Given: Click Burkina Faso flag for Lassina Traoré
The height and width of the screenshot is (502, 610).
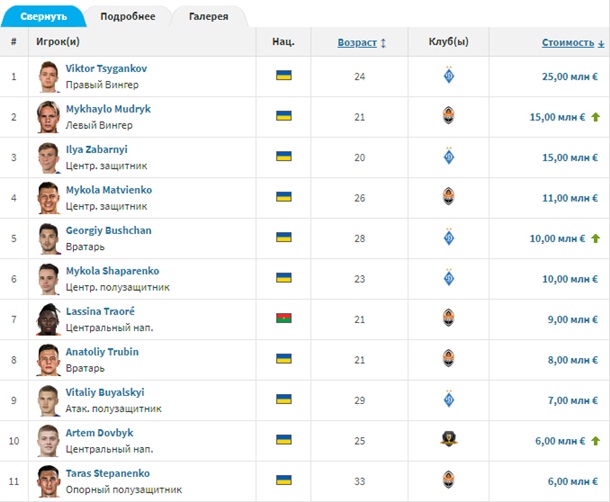Looking at the screenshot, I should [283, 318].
